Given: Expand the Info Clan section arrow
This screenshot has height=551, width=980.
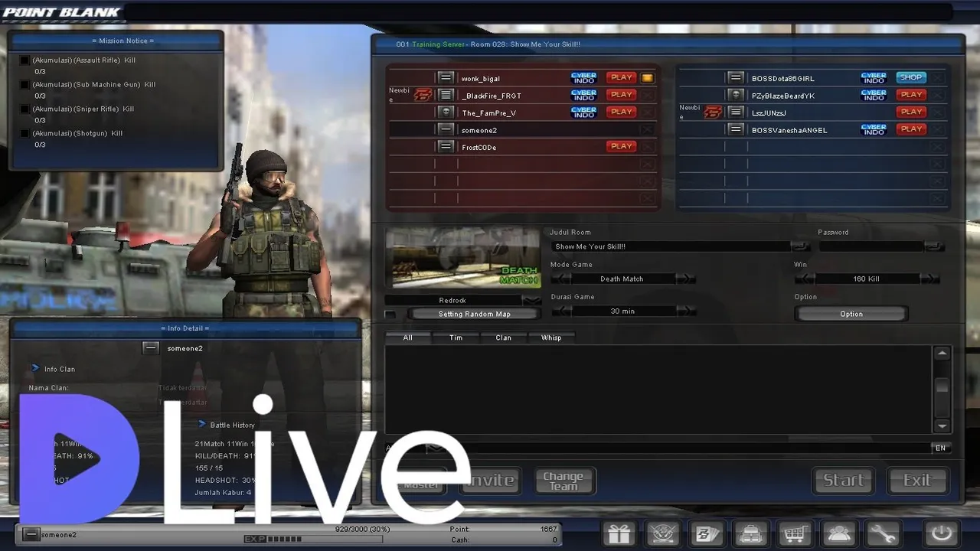Looking at the screenshot, I should click(34, 368).
